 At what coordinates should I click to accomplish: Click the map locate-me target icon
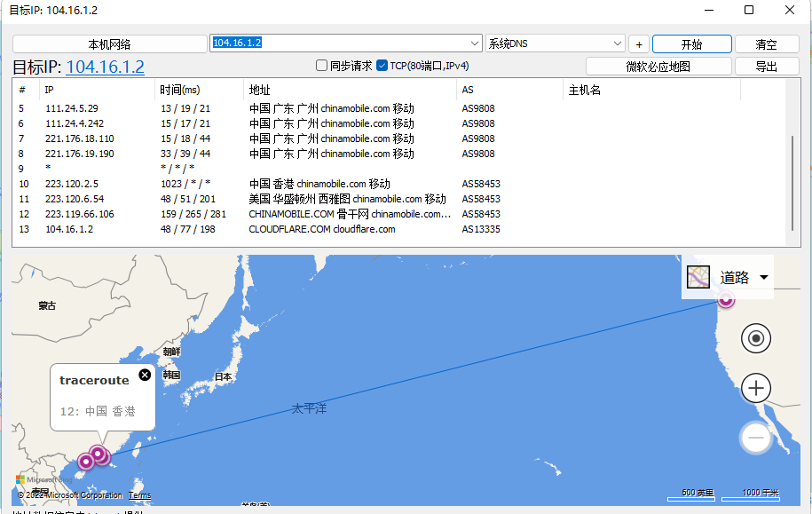coord(756,339)
